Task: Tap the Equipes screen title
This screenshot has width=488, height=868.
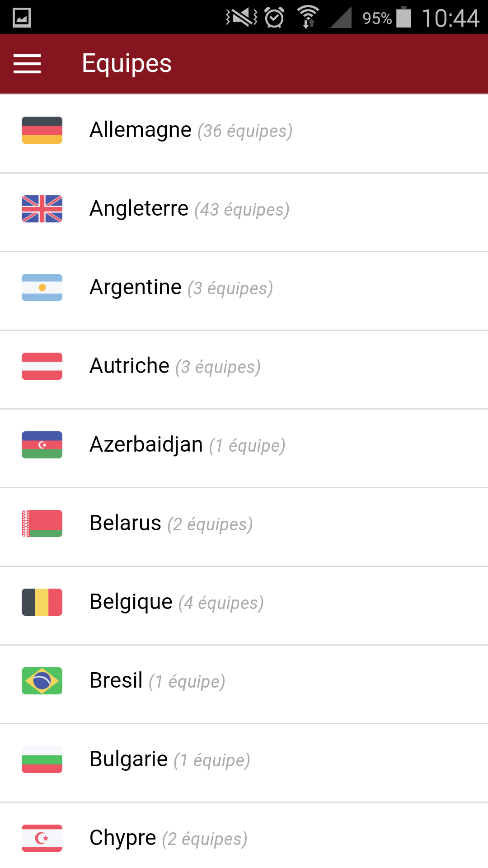Action: pos(127,63)
